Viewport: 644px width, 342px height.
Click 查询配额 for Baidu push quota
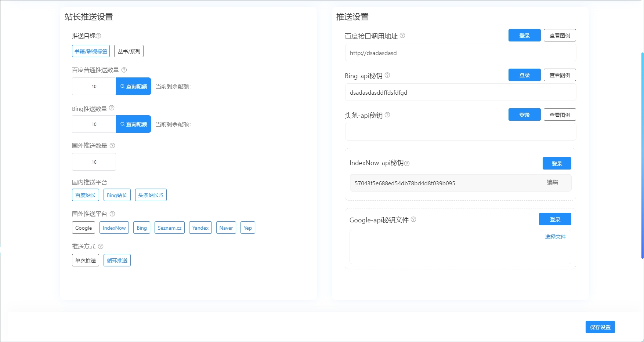(x=134, y=86)
